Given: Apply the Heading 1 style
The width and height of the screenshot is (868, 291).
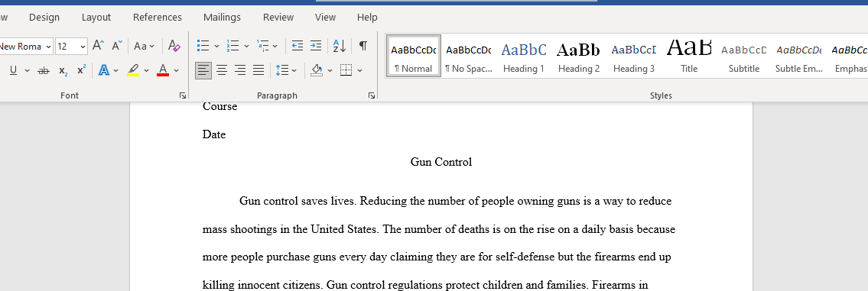Looking at the screenshot, I should (524, 57).
